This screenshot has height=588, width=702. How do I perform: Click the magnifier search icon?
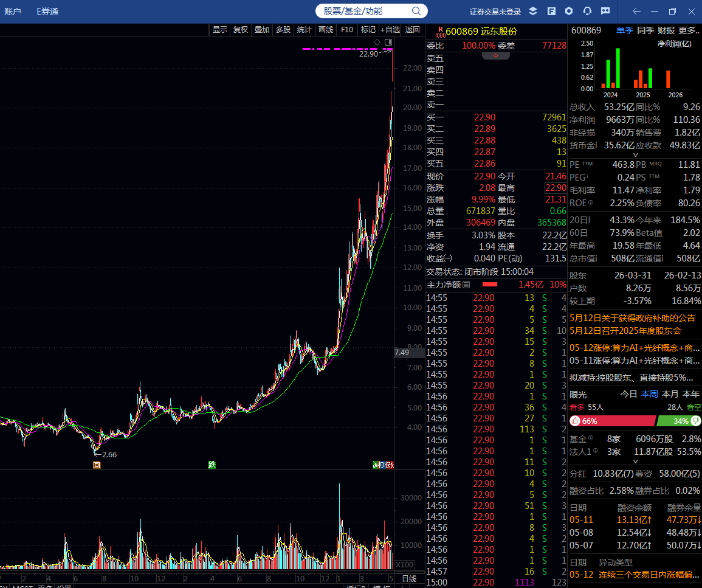click(x=416, y=11)
